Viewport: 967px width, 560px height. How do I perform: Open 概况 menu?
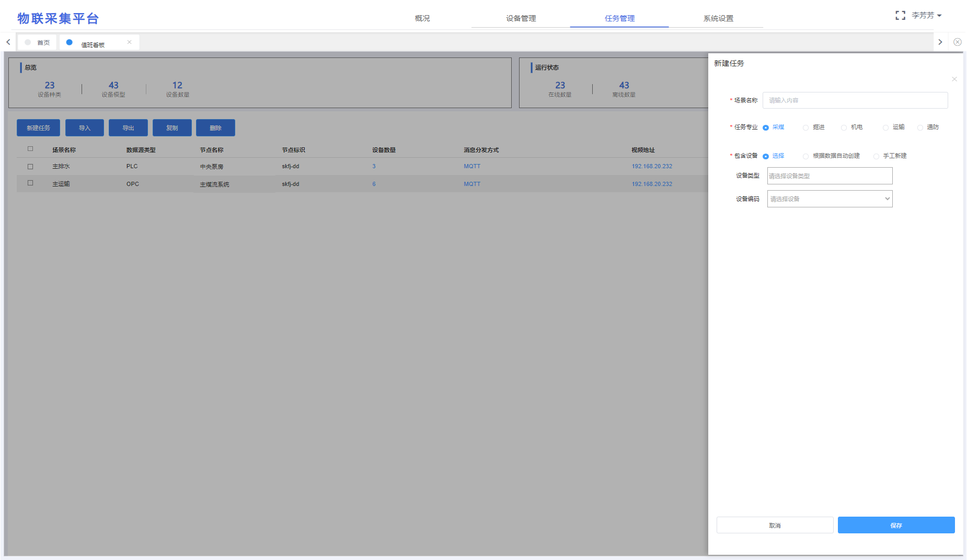422,18
